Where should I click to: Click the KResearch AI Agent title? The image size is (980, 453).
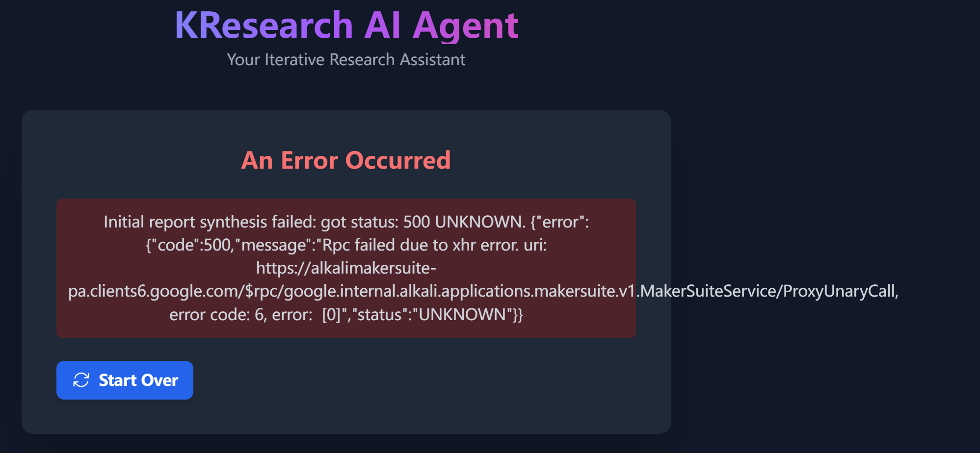[x=346, y=25]
